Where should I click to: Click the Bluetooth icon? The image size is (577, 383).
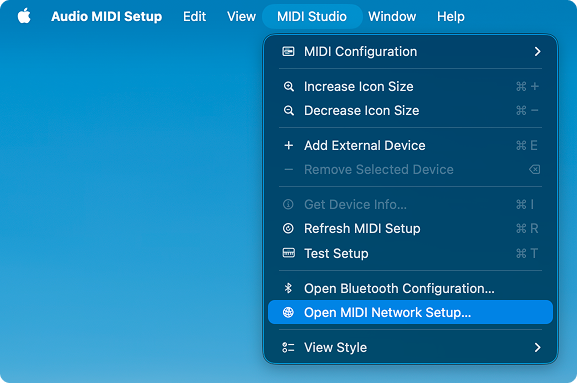click(288, 288)
